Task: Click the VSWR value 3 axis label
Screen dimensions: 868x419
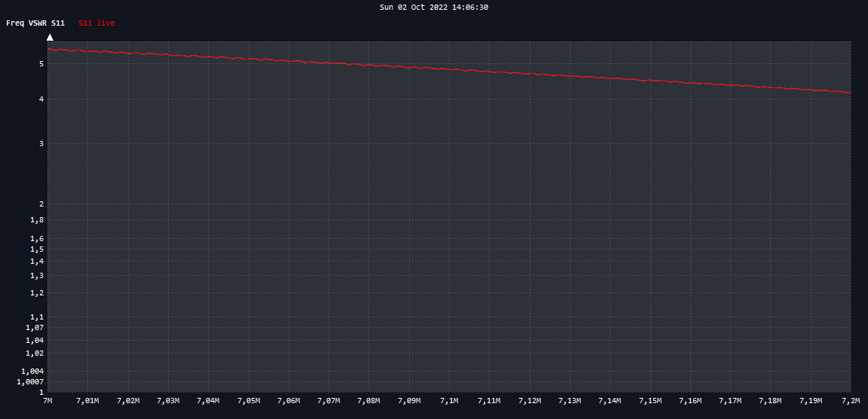Action: [x=41, y=143]
